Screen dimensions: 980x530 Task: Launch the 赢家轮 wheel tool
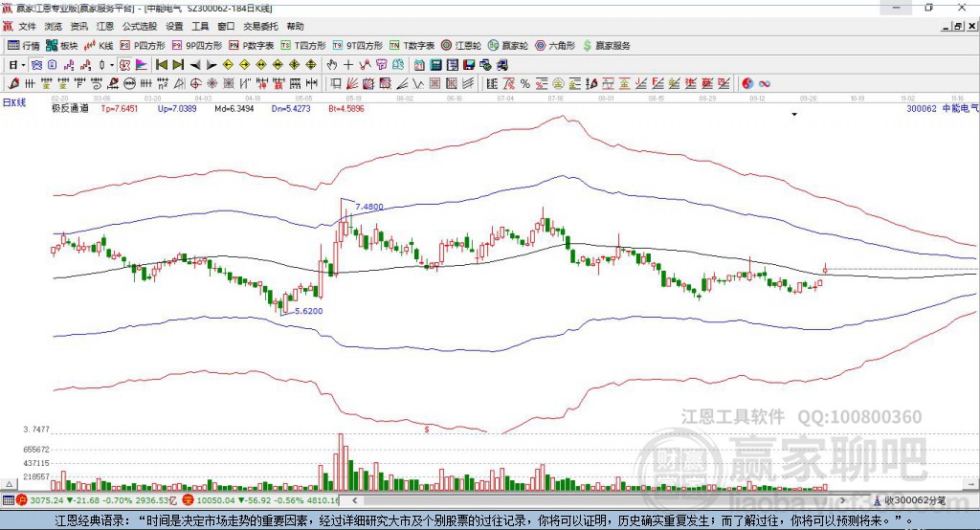coord(507,46)
